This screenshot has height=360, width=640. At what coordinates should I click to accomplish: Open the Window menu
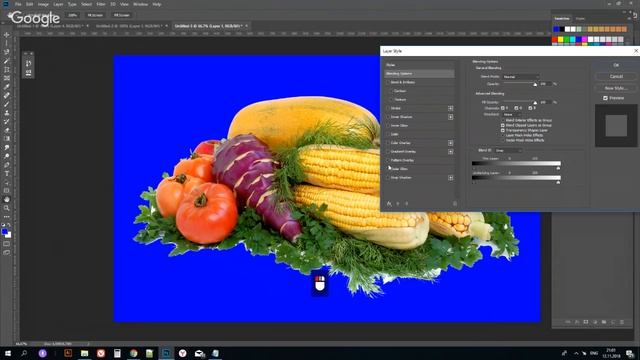pyautogui.click(x=140, y=4)
